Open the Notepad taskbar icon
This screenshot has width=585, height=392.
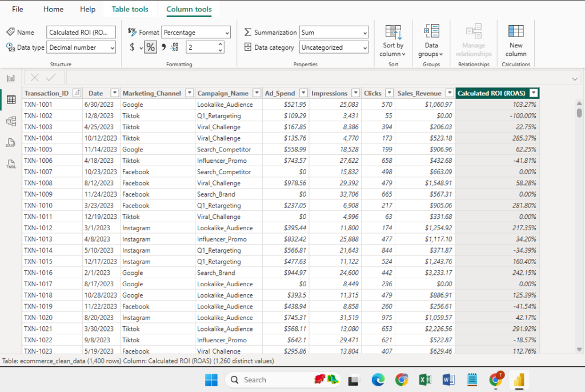click(x=472, y=380)
